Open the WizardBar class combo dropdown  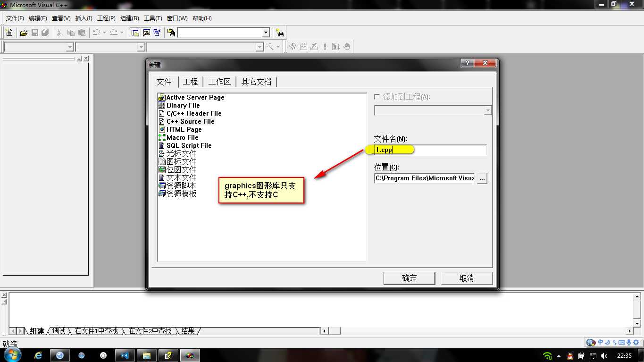[70, 47]
